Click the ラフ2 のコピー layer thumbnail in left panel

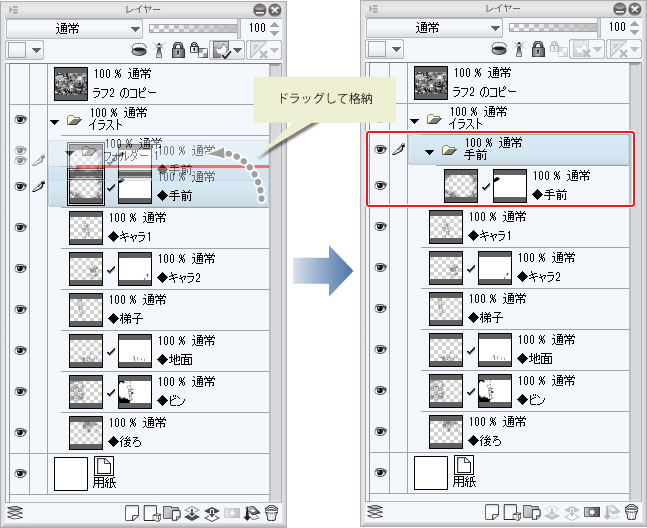pos(71,84)
